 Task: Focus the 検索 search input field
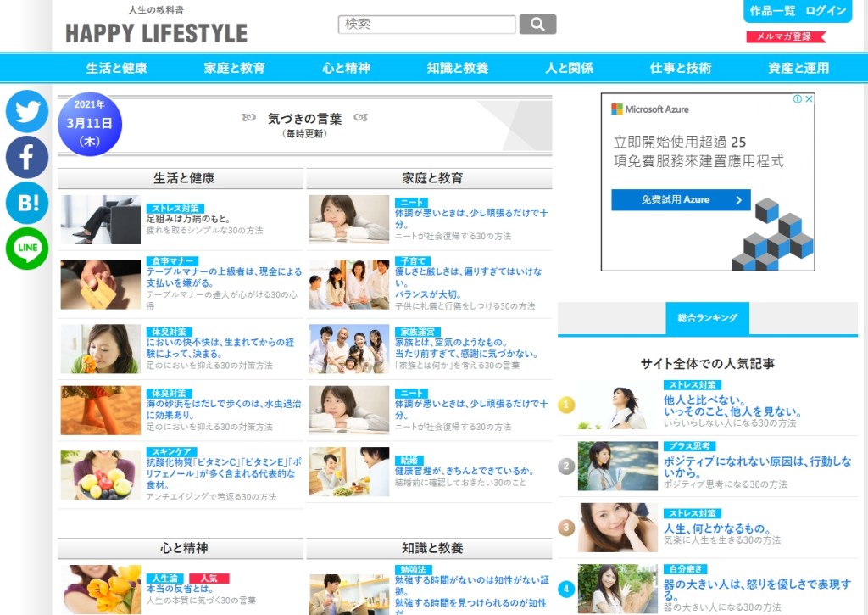[x=426, y=24]
